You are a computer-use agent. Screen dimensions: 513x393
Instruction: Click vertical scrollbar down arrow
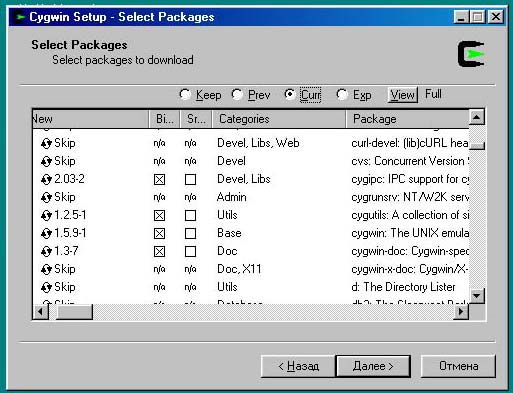click(x=477, y=295)
